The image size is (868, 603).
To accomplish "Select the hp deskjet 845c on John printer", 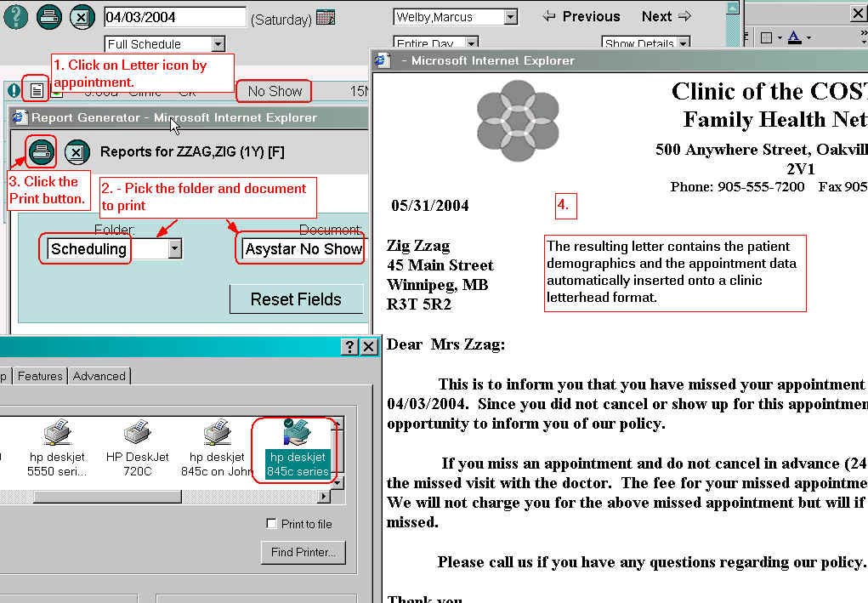I will pos(217,448).
